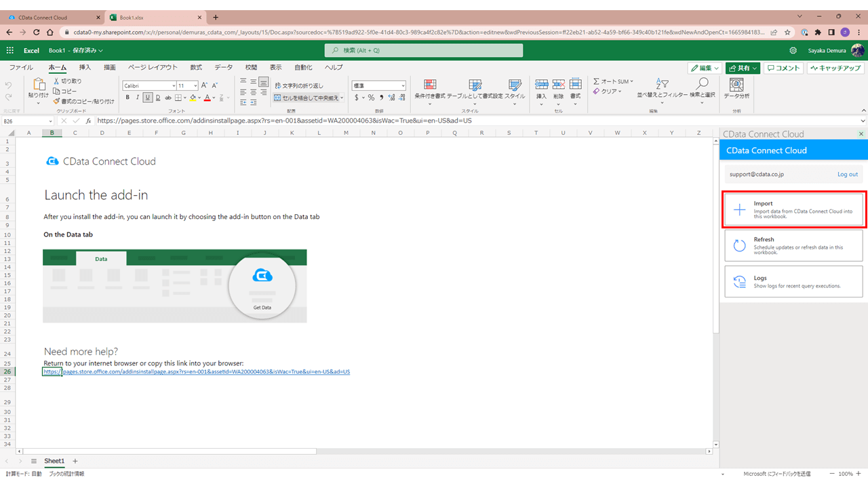Switch to the CData Connect Cloud browser tab
Screen dimensions: 868x488
coord(53,17)
